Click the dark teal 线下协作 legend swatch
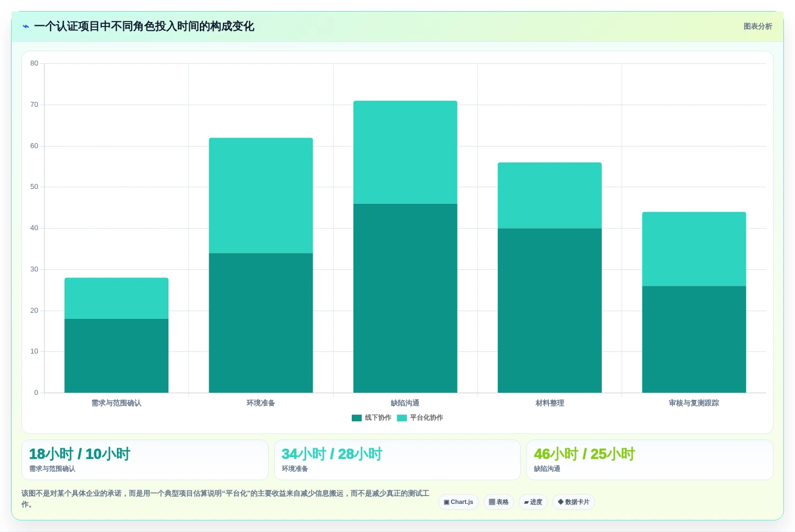795x532 pixels. click(x=357, y=418)
